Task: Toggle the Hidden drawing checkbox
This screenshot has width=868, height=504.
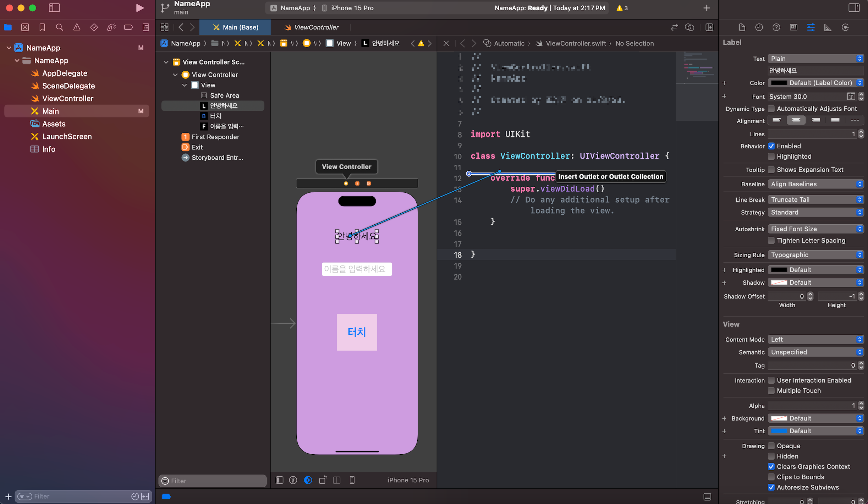Action: (x=771, y=456)
